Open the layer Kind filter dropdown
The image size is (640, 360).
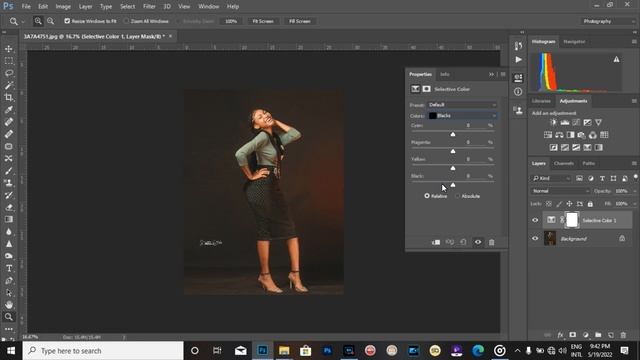[551, 178]
